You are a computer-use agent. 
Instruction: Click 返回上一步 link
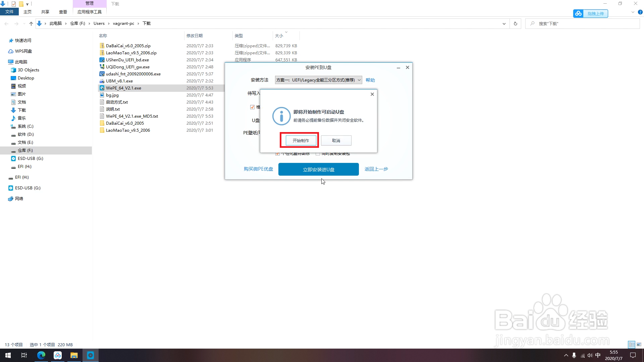coord(376,169)
